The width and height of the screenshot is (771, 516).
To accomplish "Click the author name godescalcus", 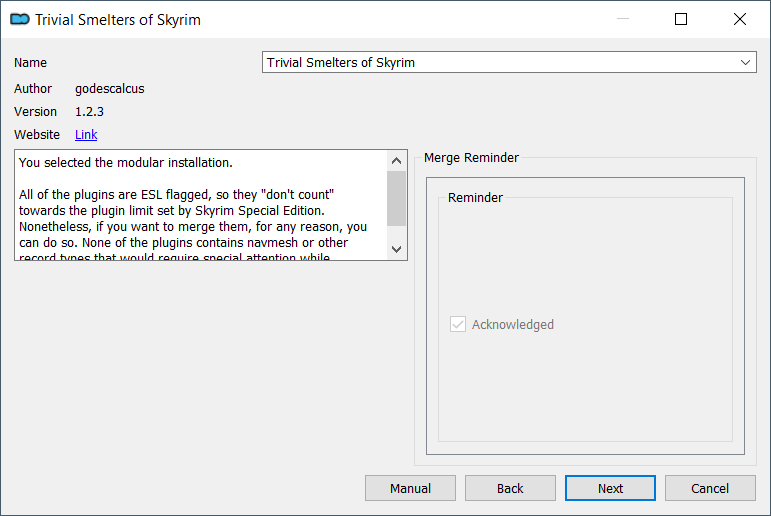I will click(110, 89).
